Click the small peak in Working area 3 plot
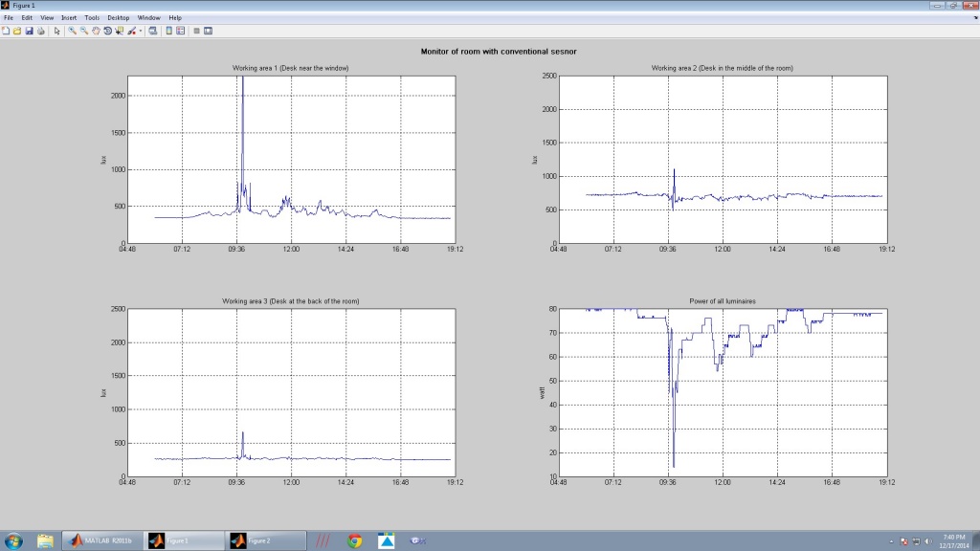This screenshot has height=551, width=980. click(242, 444)
